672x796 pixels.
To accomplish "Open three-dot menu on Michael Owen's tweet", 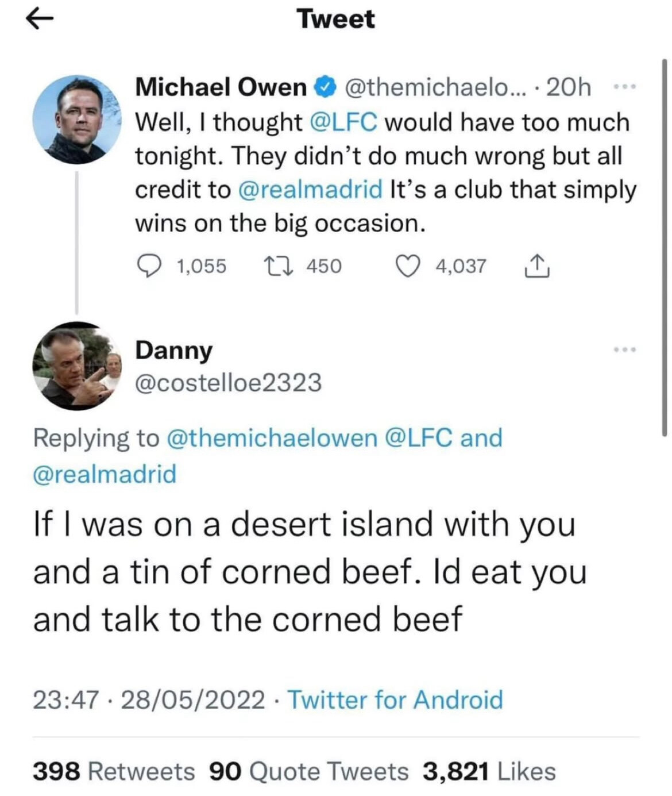I will point(624,87).
